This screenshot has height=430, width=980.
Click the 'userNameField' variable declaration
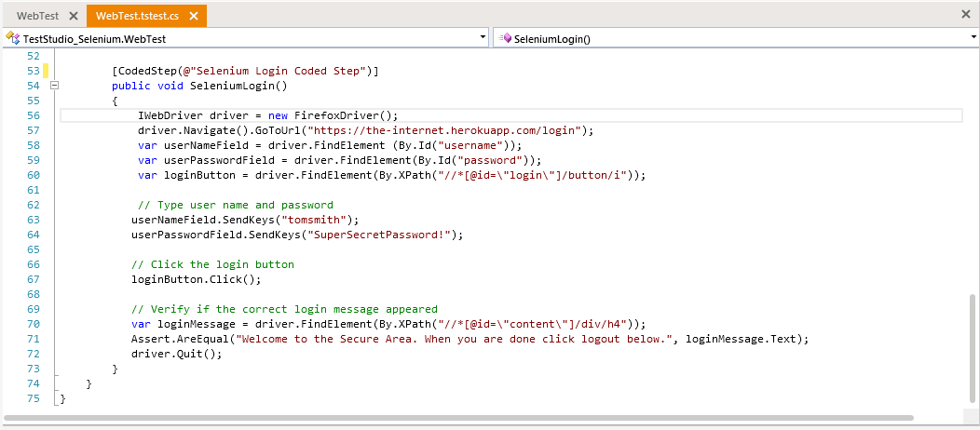click(x=330, y=145)
